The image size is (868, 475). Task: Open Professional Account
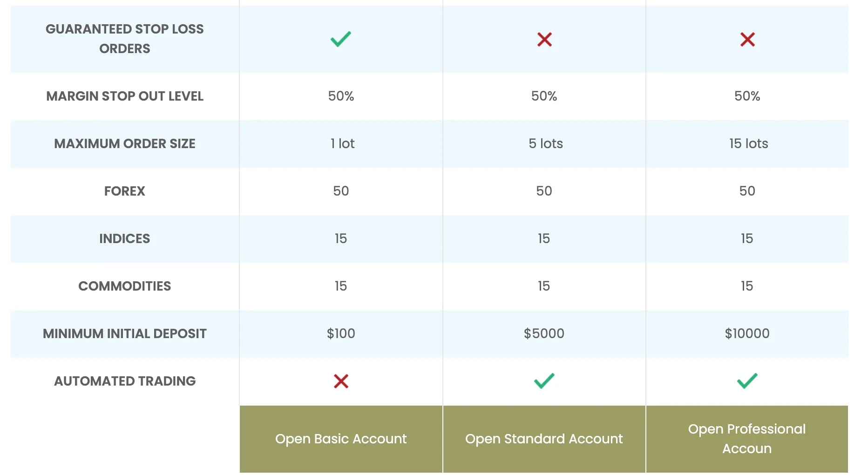[747, 439]
